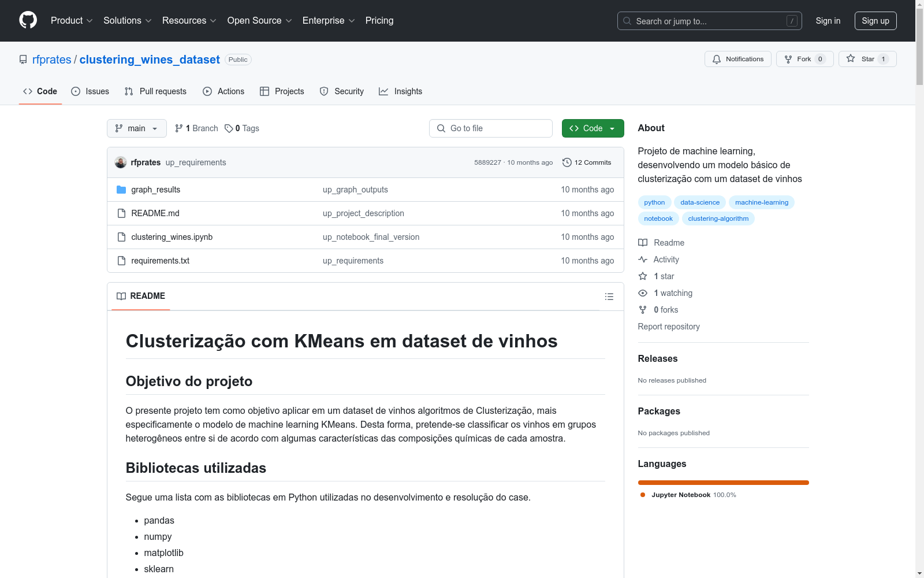The height and width of the screenshot is (578, 924).
Task: Expand the Enterprise menu
Action: coord(329,20)
